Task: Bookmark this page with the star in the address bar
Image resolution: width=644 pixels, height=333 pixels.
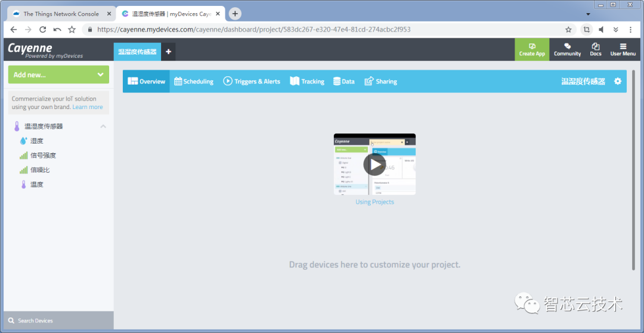Action: 568,30
